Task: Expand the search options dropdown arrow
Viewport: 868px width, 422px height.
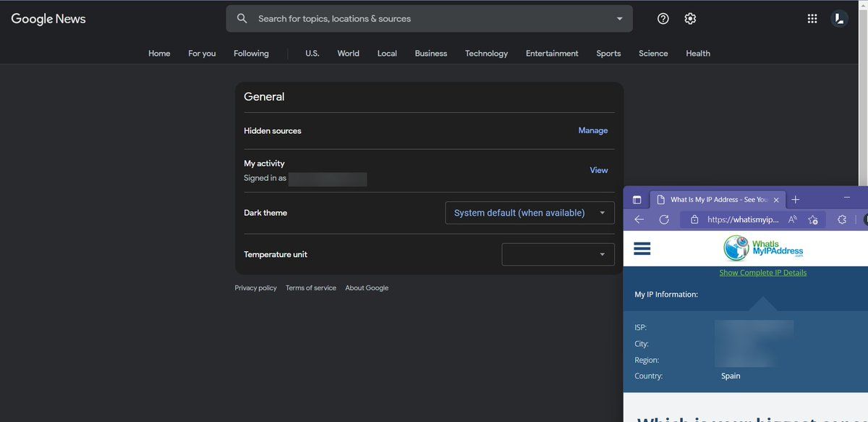Action: pos(619,19)
